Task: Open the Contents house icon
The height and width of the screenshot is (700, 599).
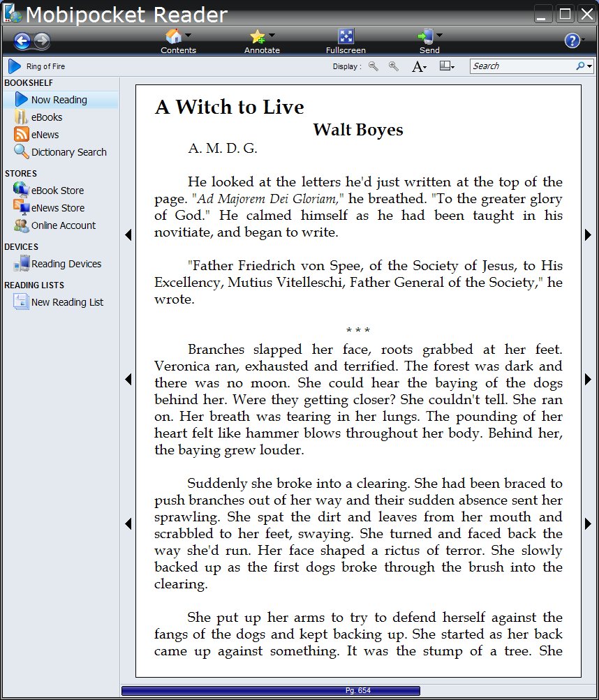Action: pos(174,36)
